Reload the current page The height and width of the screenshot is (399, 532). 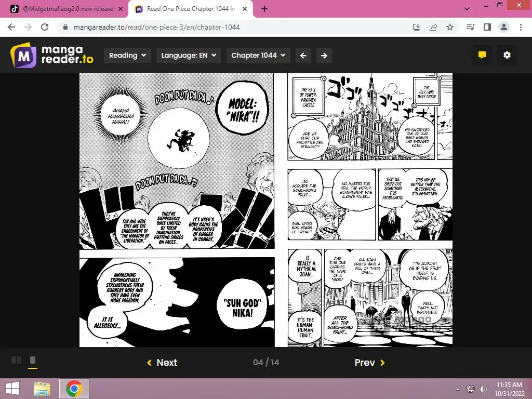(45, 27)
